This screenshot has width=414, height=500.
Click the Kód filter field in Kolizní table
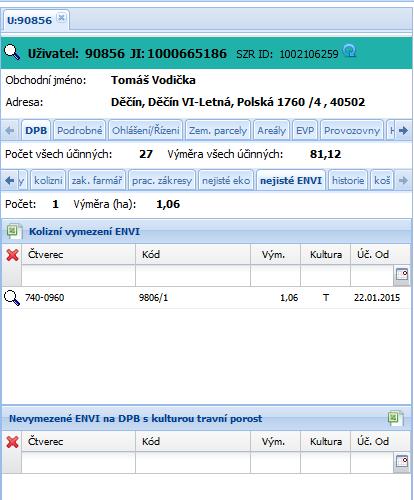pyautogui.click(x=193, y=276)
